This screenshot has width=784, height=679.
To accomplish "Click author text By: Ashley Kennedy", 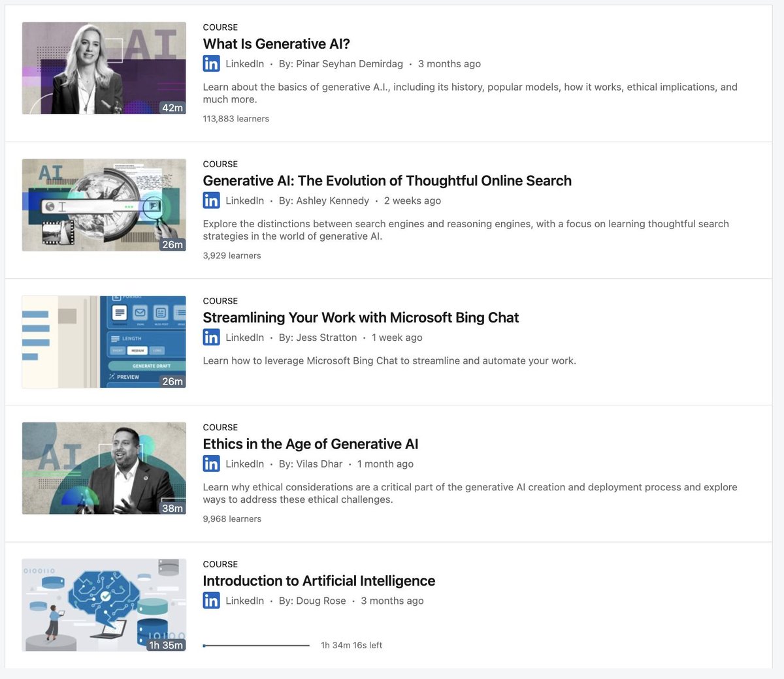I will tap(324, 201).
